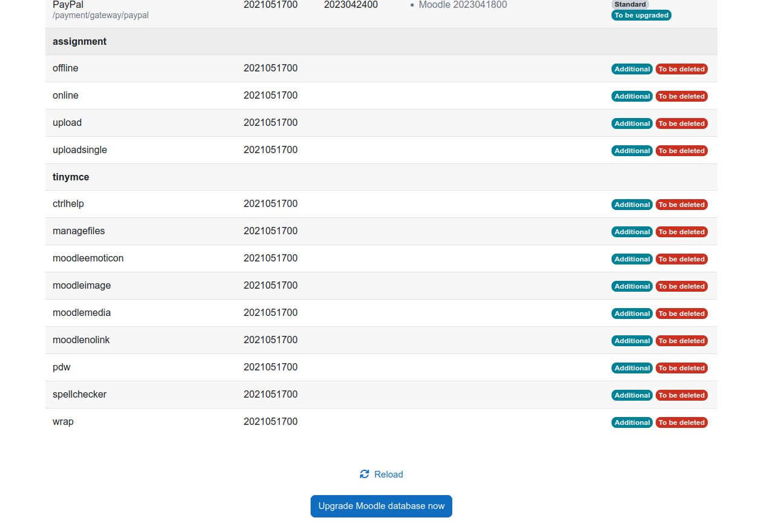Click To be deleted badge for wrap
This screenshot has width=775, height=532.
(682, 422)
